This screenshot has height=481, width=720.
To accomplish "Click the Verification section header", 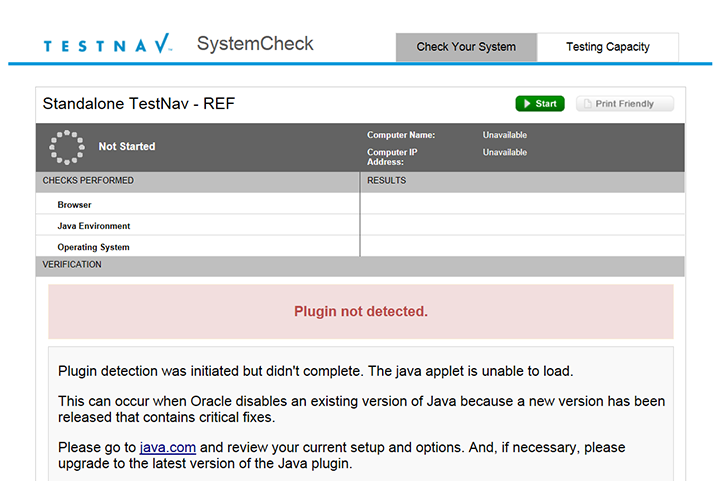I will point(72,265).
